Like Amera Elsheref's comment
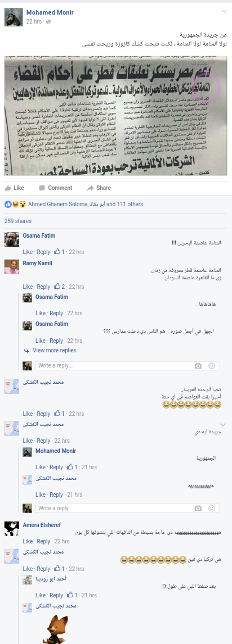232x644 pixels. point(28,541)
